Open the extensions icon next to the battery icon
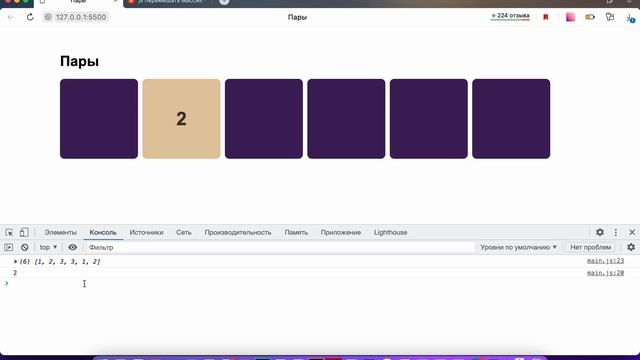Screen dimensions: 640x360 tap(610, 17)
